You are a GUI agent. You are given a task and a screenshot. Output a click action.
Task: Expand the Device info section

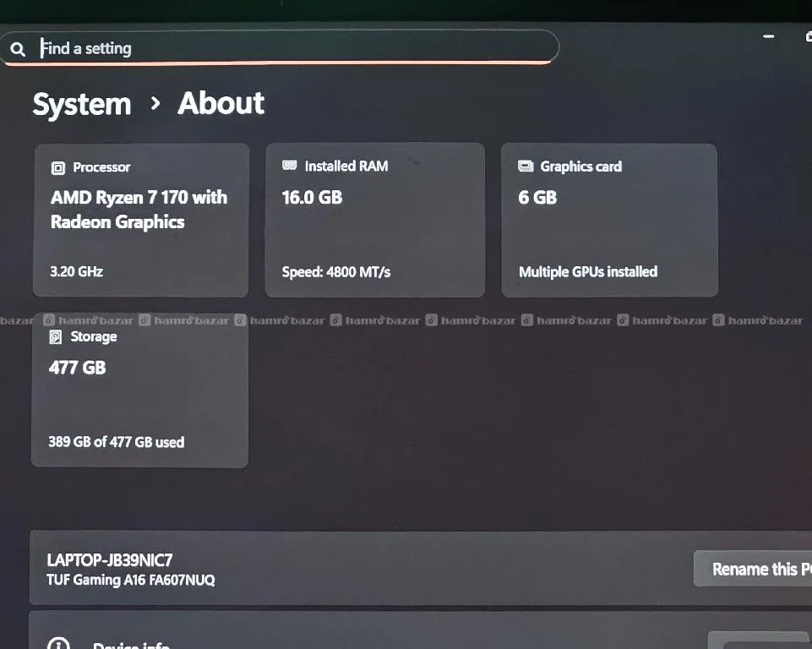421,630
